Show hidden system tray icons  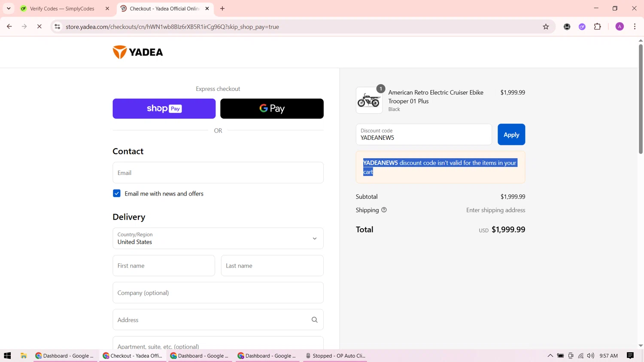pos(550,356)
